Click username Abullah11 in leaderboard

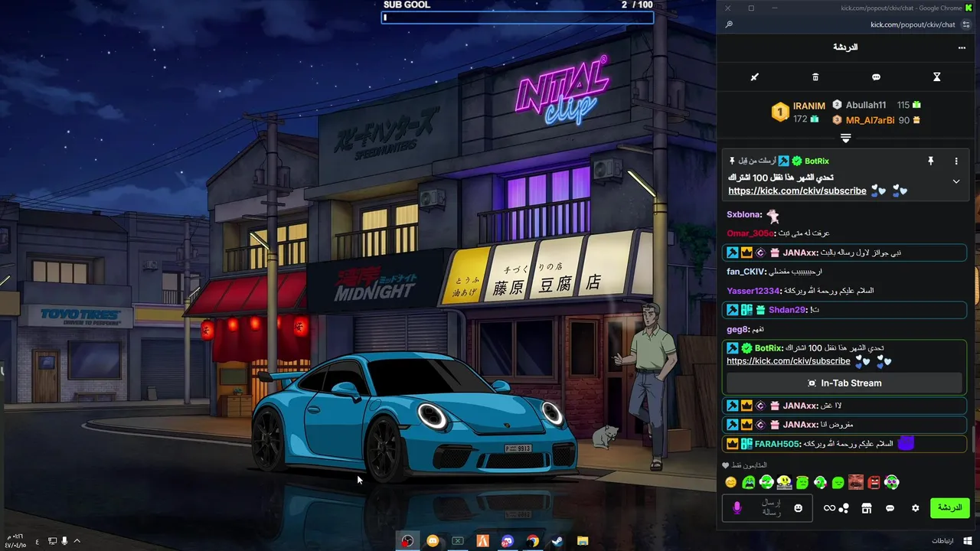tap(866, 105)
